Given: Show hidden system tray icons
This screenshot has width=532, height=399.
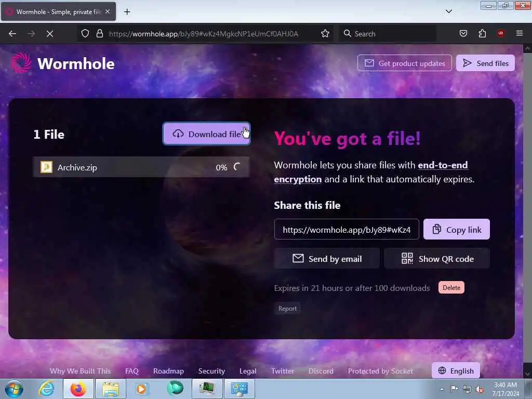Looking at the screenshot, I should coord(442,390).
